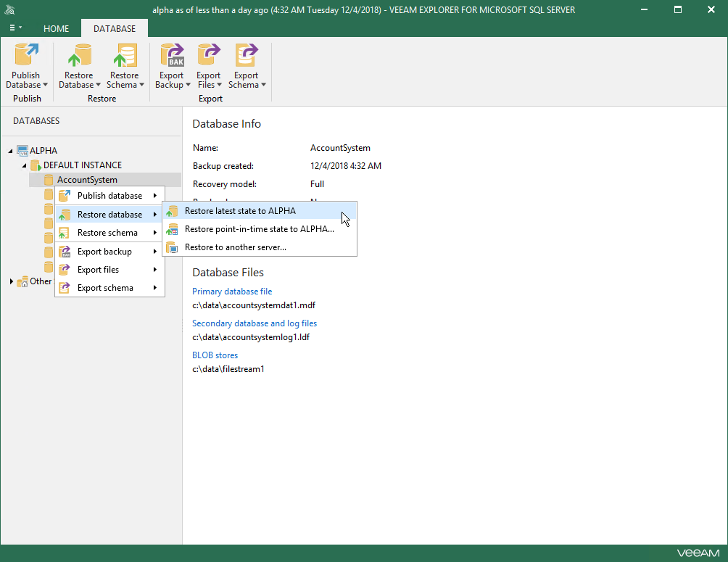Image resolution: width=728 pixels, height=562 pixels.
Task: Choose Restore schema in context menu
Action: coord(110,233)
